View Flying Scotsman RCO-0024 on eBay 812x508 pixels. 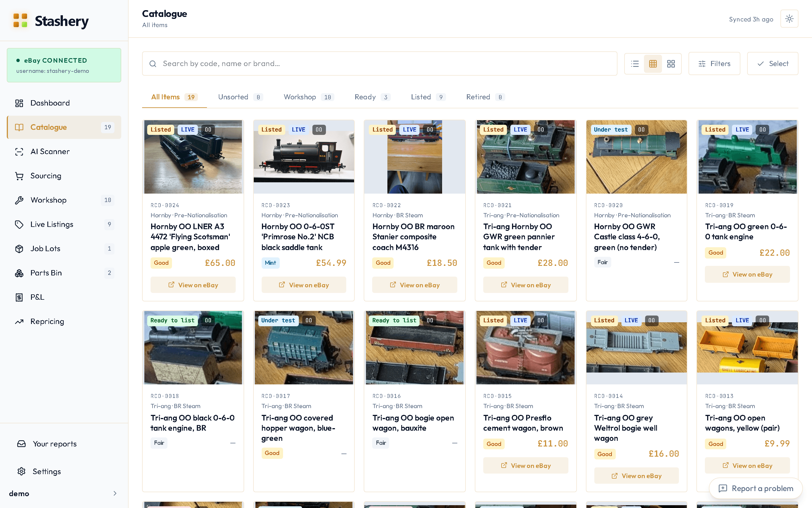coord(193,285)
